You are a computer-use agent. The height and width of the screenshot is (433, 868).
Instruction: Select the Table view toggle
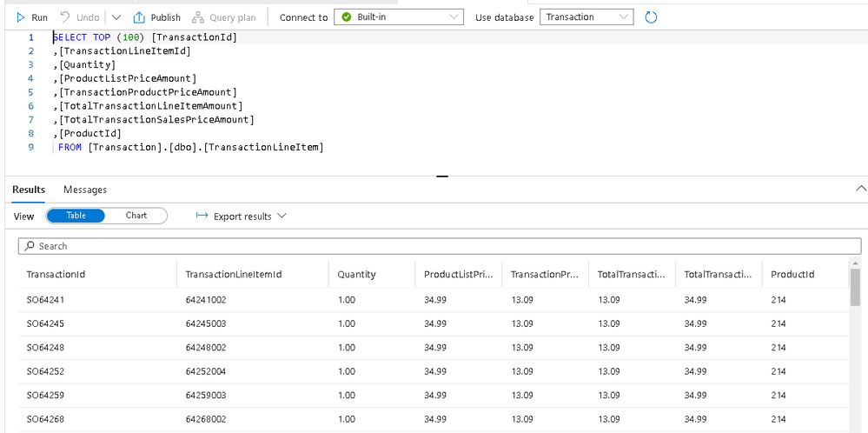(x=76, y=216)
